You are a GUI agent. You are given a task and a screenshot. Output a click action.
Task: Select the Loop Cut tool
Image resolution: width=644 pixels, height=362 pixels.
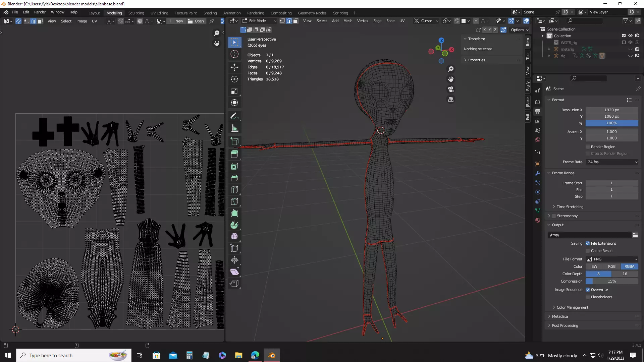234,190
